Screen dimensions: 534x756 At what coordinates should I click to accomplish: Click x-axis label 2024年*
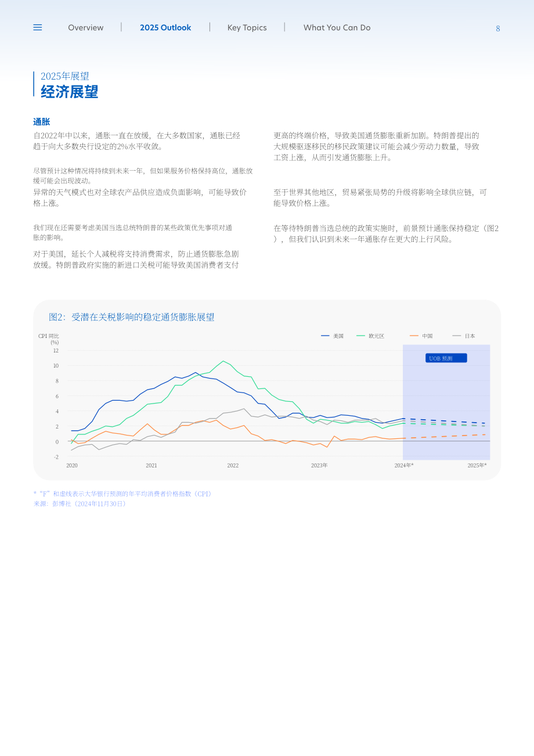click(x=404, y=466)
